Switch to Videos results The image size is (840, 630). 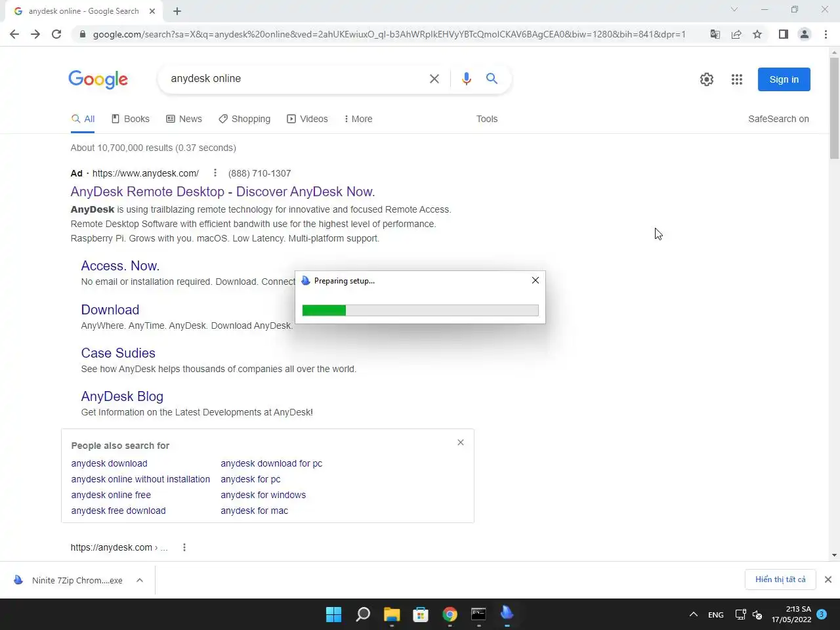307,119
